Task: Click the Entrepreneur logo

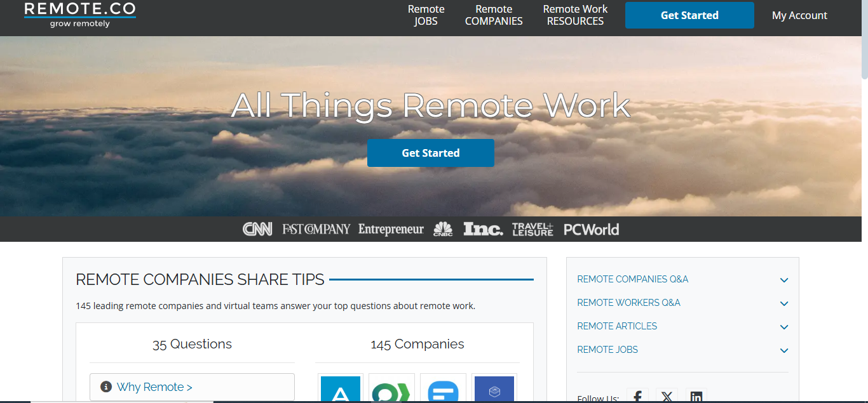Action: click(x=391, y=229)
